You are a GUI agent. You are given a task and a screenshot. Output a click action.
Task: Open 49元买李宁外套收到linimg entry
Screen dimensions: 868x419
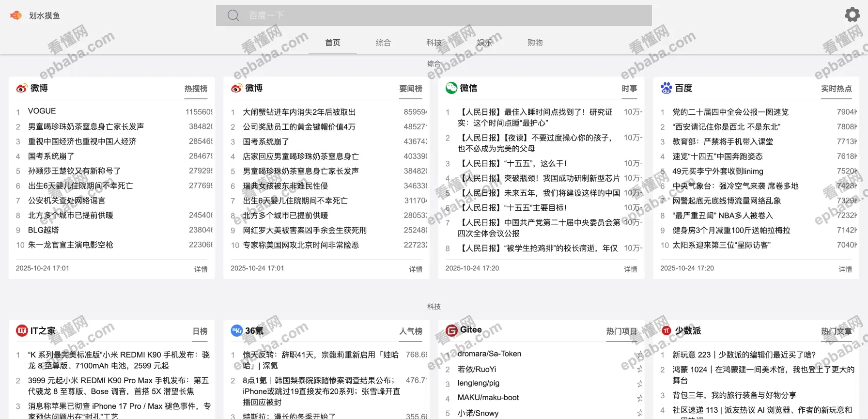click(718, 171)
